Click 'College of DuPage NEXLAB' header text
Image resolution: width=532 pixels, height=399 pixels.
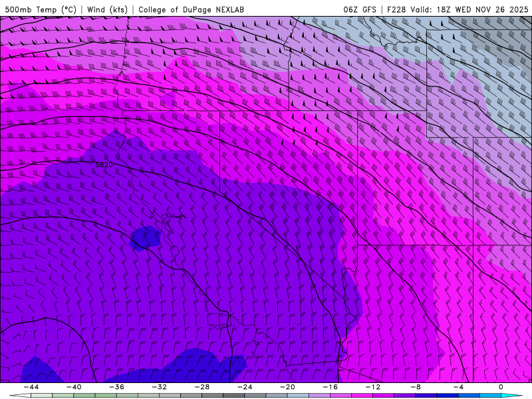[x=191, y=9]
